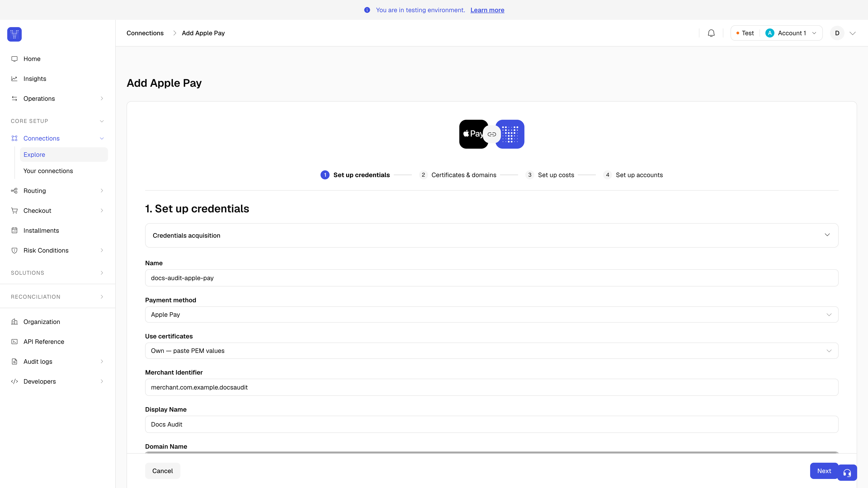Click the Merchant Identifier field
This screenshot has width=868, height=488.
492,387
